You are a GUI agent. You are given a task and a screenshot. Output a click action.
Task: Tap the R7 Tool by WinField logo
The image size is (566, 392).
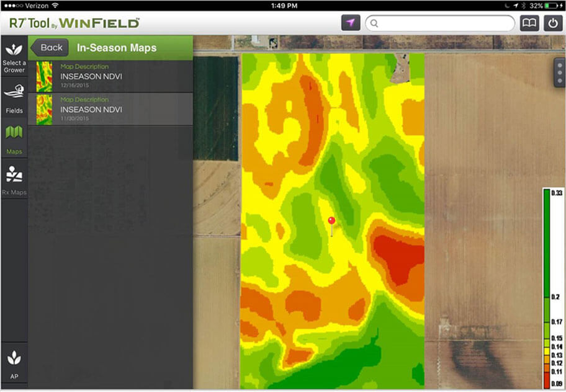click(x=74, y=24)
